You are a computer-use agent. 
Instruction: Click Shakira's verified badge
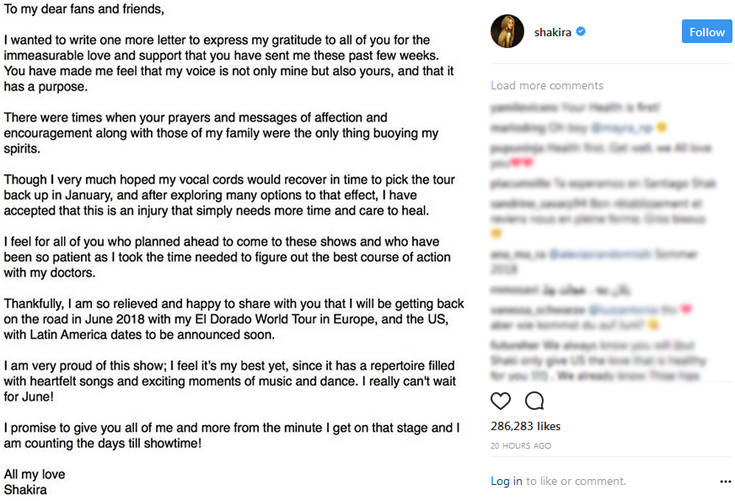581,32
